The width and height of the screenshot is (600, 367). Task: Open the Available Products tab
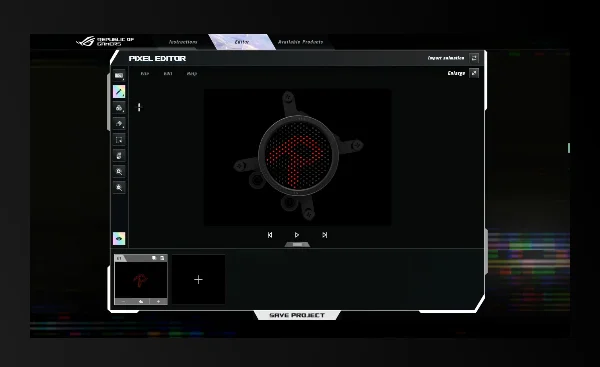click(300, 42)
